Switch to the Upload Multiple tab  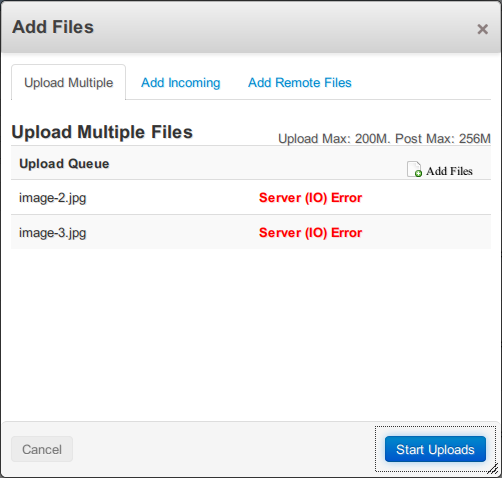tap(69, 83)
